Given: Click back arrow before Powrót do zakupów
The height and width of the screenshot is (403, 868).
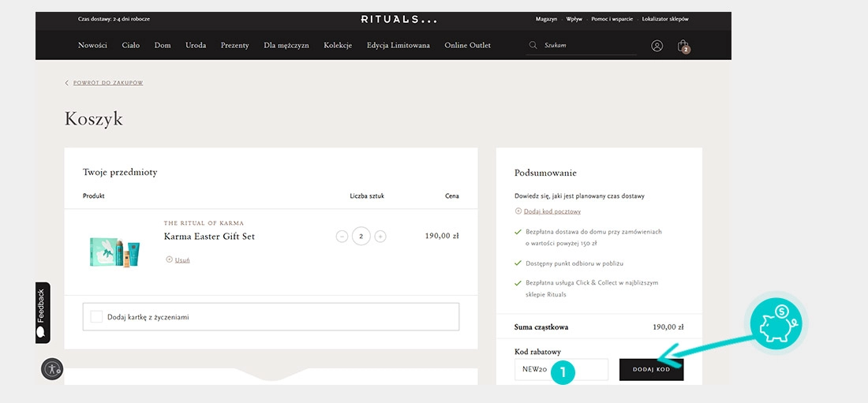Looking at the screenshot, I should pyautogui.click(x=67, y=83).
